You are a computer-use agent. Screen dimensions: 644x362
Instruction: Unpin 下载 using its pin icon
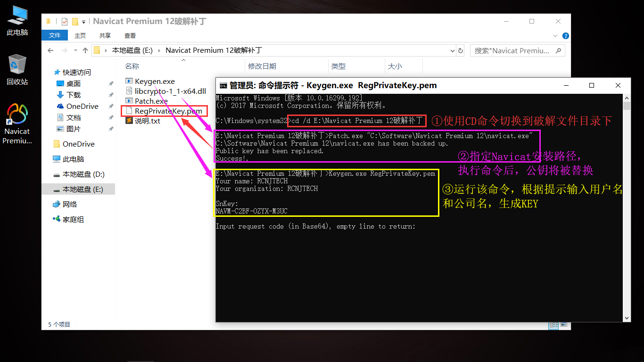[x=111, y=95]
